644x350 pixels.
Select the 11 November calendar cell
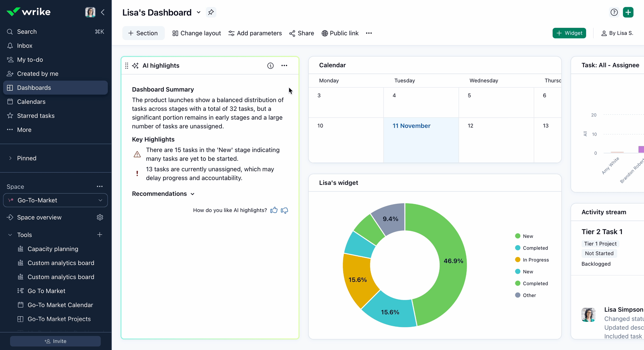(x=421, y=140)
